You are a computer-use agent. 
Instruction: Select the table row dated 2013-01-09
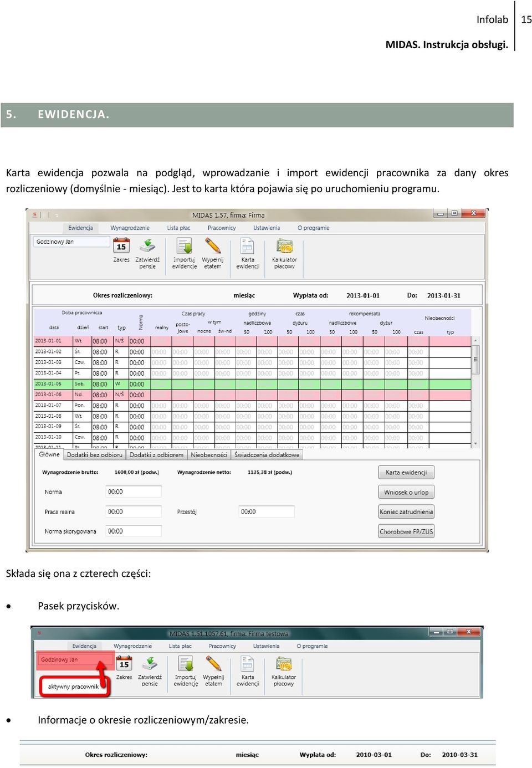point(253,427)
